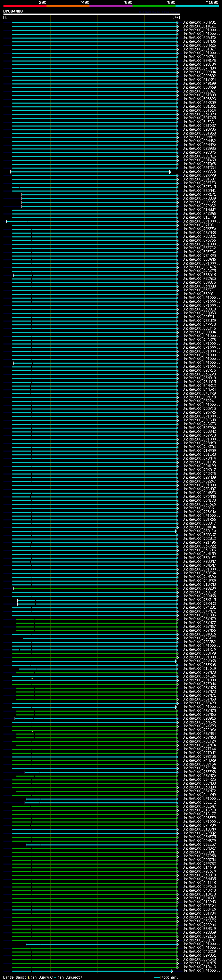Open green-bar hit UniRef100_A9UZ80
The image size is (222, 980).
(x=199, y=588)
